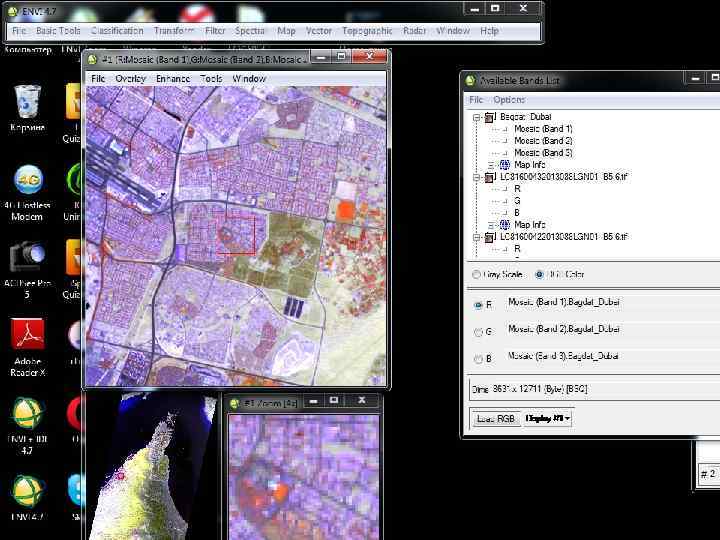This screenshot has width=720, height=540.
Task: Open the camera screen capture desktop icon
Action: click(x=28, y=256)
